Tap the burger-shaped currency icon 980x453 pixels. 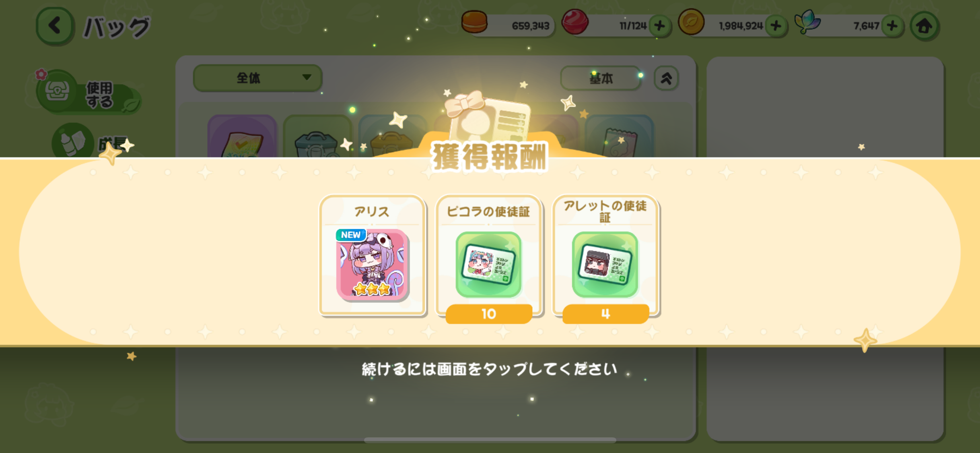tap(474, 22)
